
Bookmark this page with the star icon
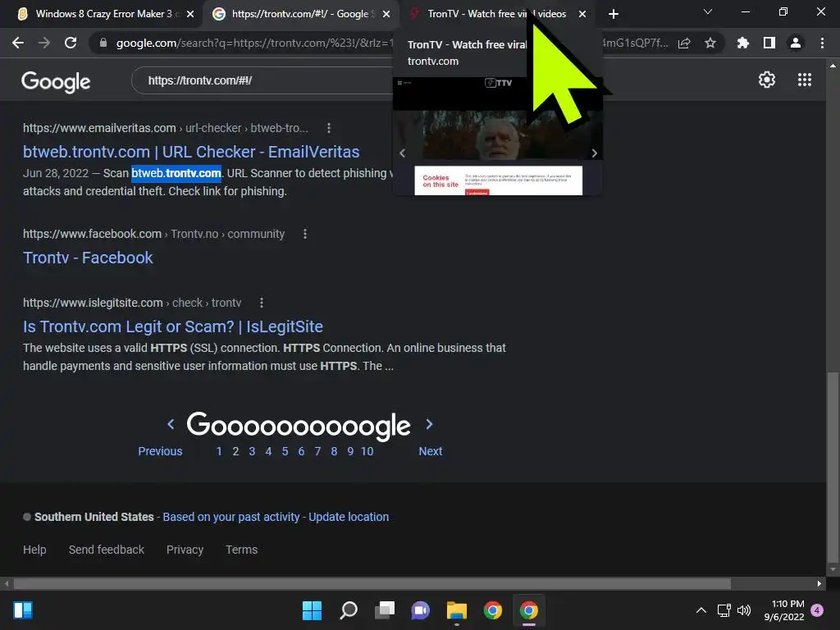tap(710, 43)
